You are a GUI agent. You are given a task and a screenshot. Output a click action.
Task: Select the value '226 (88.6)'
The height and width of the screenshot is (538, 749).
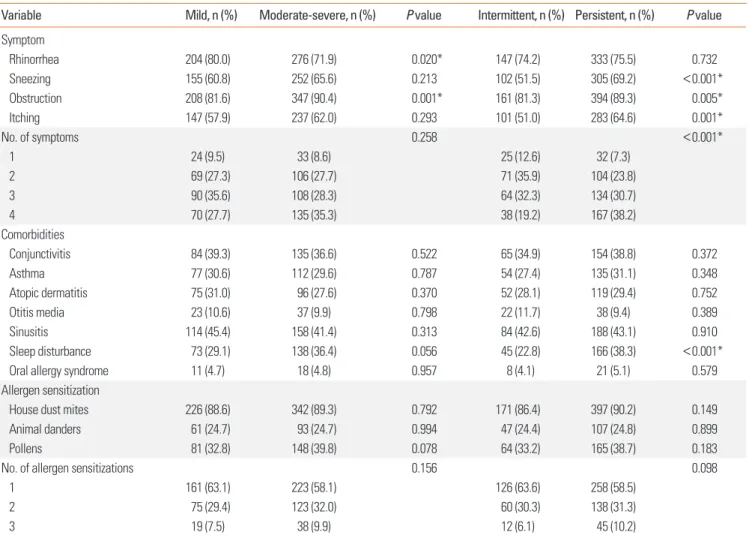point(208,409)
